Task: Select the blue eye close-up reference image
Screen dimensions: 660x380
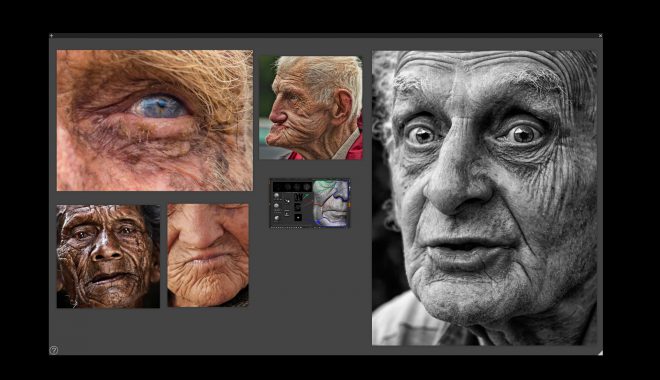Action: point(155,120)
